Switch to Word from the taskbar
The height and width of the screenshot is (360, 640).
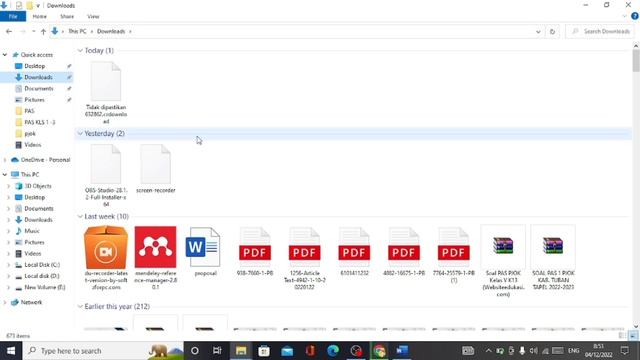[x=402, y=351]
